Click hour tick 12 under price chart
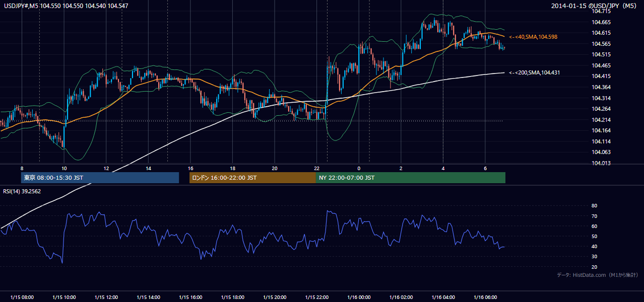Screen dimensions: 644x302 (106, 168)
